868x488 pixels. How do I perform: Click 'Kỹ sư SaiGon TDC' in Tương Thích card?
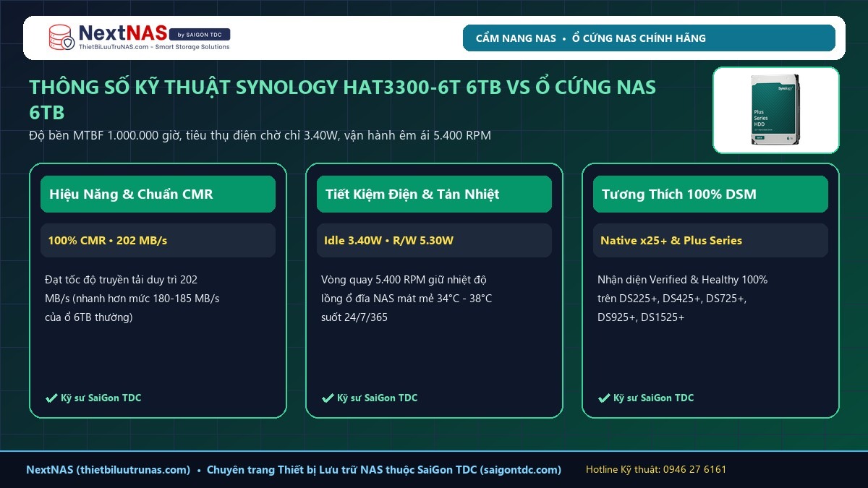coord(654,398)
